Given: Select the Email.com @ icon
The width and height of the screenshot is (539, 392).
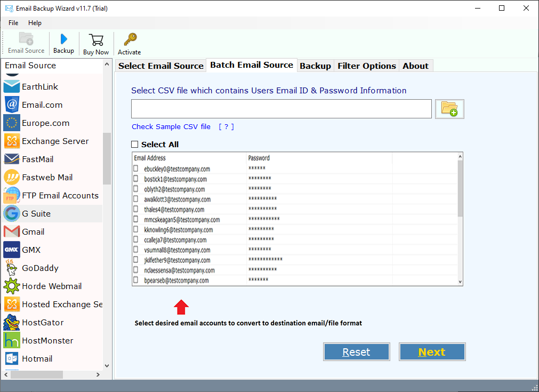Looking at the screenshot, I should tap(12, 105).
